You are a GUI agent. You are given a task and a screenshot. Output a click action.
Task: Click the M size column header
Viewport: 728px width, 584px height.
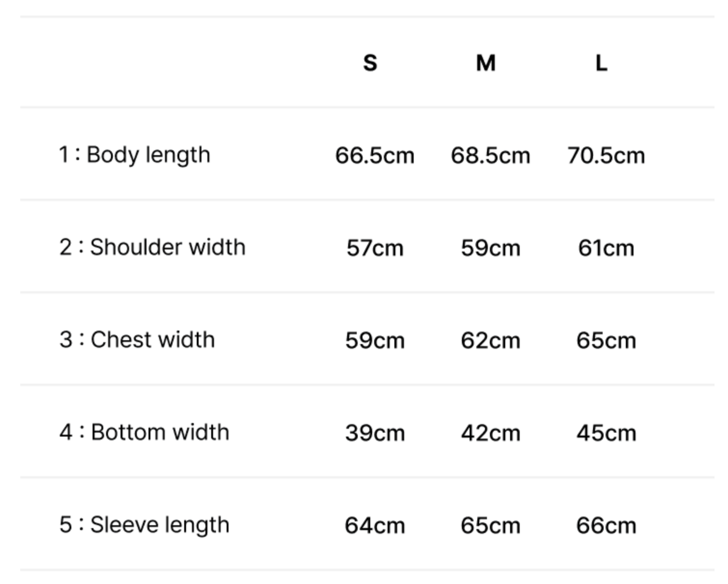(485, 63)
